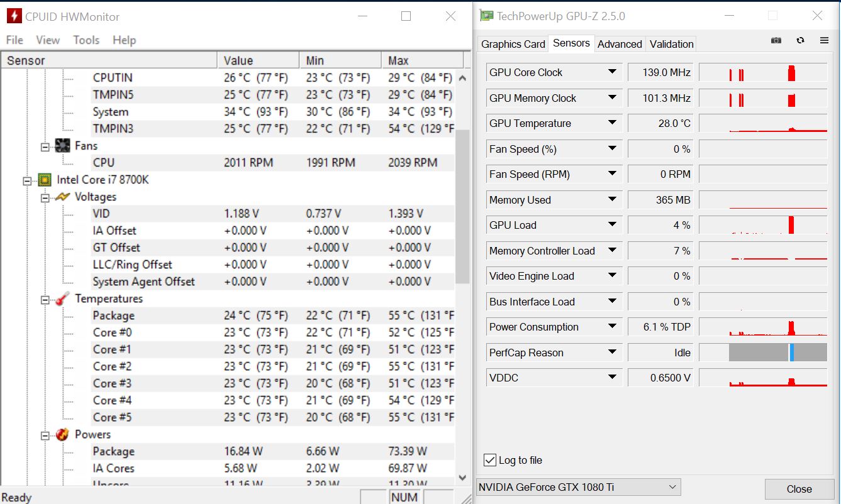
Task: Open the PerfCap Reason dropdown arrow
Action: 611,353
